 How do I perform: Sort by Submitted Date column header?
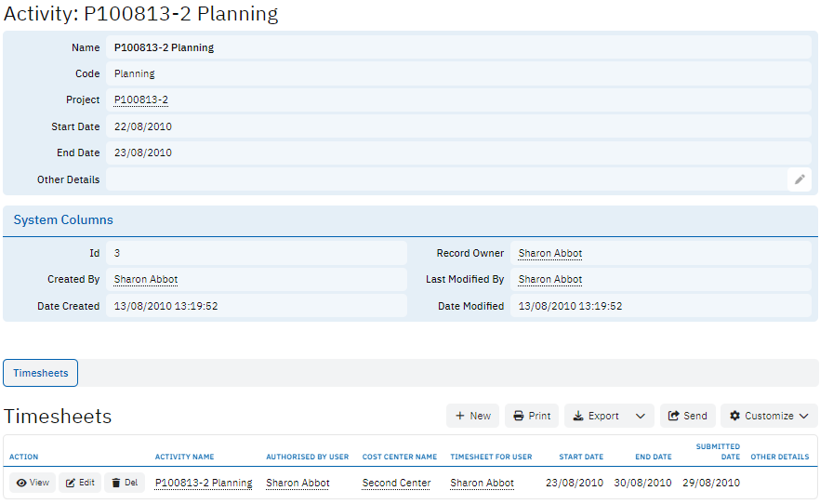[718, 451]
